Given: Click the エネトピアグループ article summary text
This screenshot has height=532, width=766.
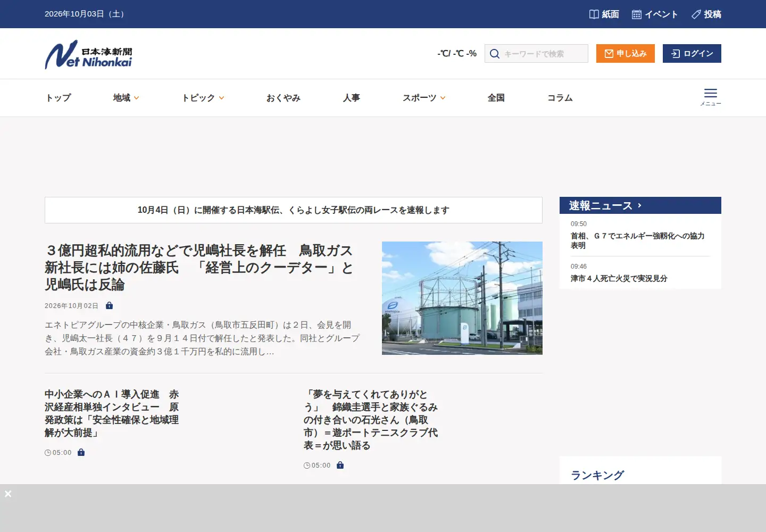Looking at the screenshot, I should (x=203, y=338).
